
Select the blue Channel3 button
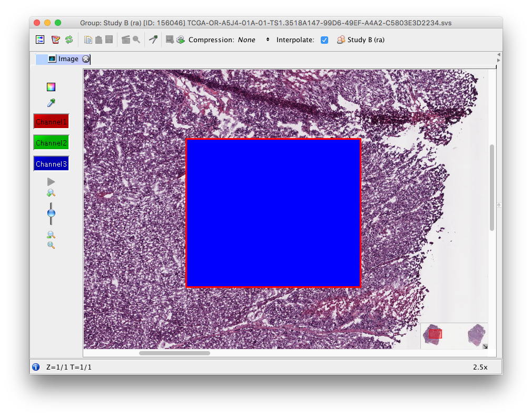coord(51,163)
